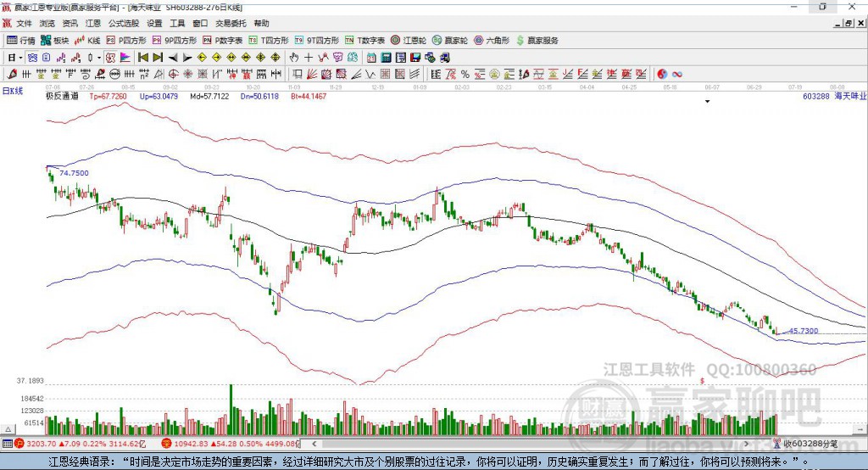
Task: Select the crosshair cursor tool
Action: pyautogui.click(x=309, y=58)
